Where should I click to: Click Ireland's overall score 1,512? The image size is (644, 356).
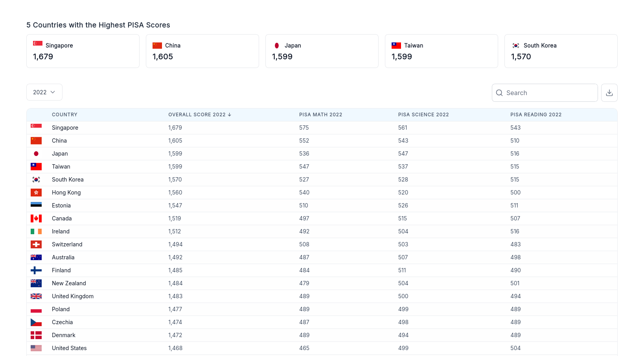point(175,231)
